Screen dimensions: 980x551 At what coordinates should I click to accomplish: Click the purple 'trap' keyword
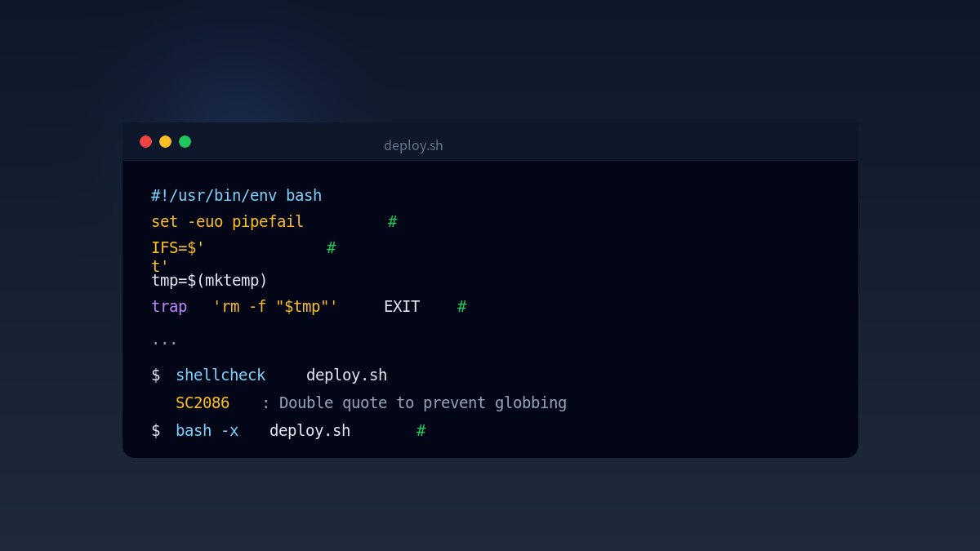[x=169, y=307]
